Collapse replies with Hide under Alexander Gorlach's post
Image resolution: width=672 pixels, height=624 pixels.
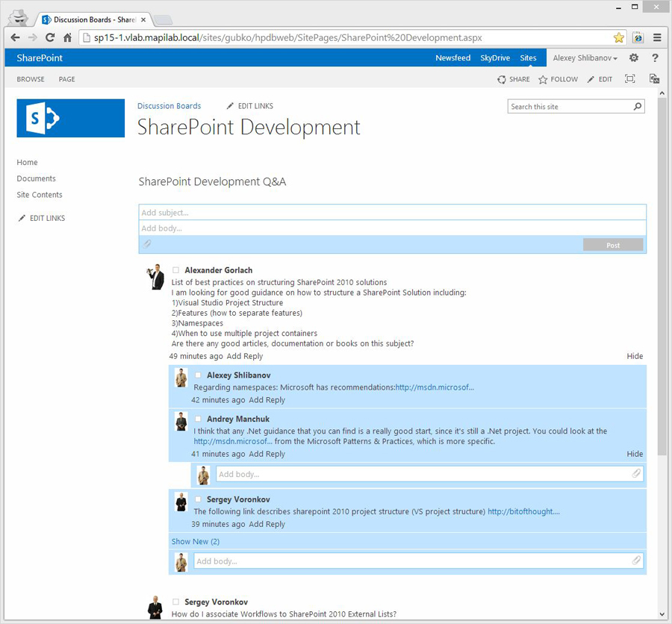coord(635,356)
